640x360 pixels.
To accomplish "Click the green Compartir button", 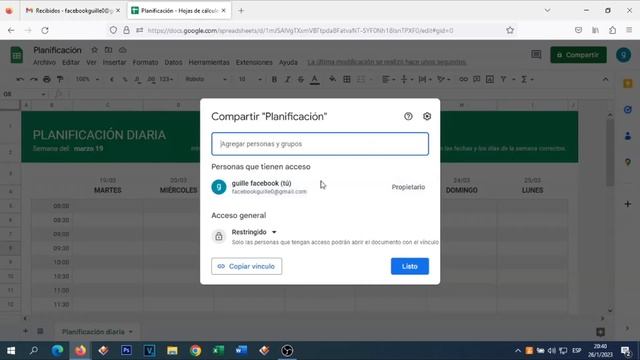I will pos(578,55).
